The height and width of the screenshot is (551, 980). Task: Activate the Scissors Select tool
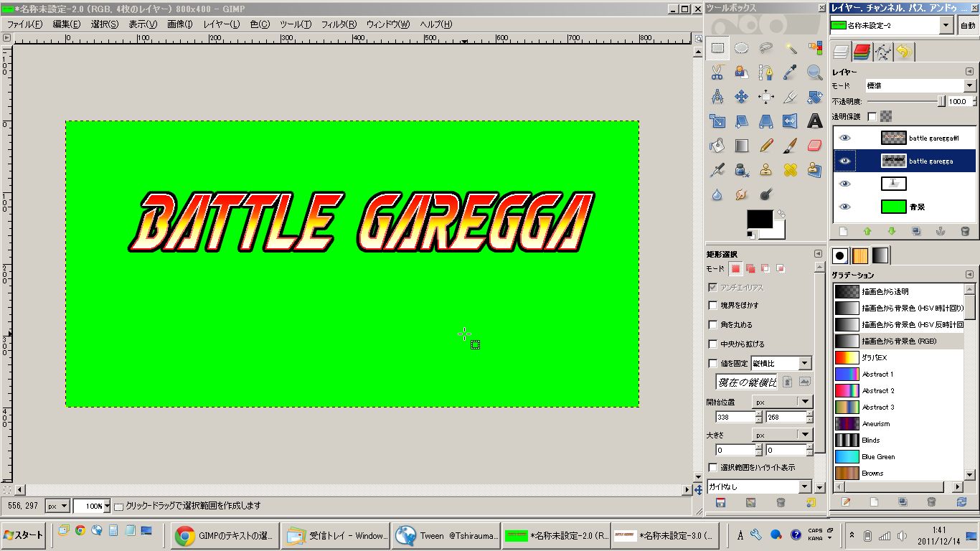(717, 72)
